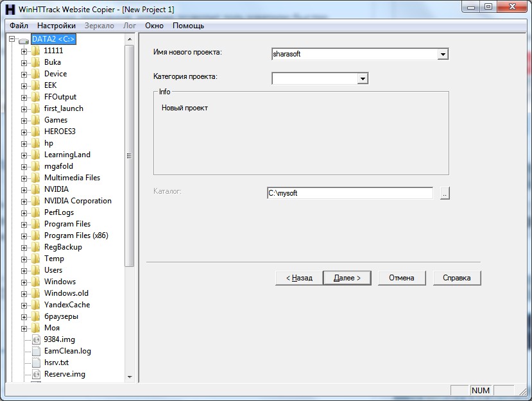The image size is (532, 401).
Task: Click the 9384.img disc image icon
Action: [37, 339]
